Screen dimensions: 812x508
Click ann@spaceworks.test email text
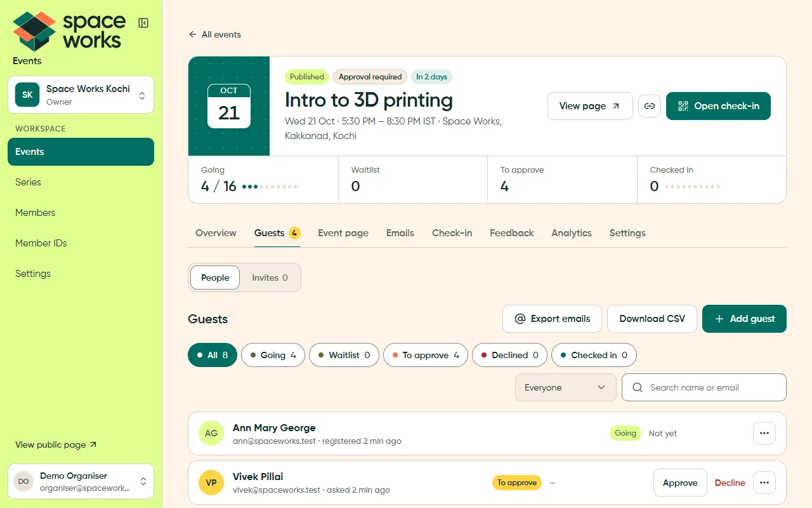click(x=274, y=441)
